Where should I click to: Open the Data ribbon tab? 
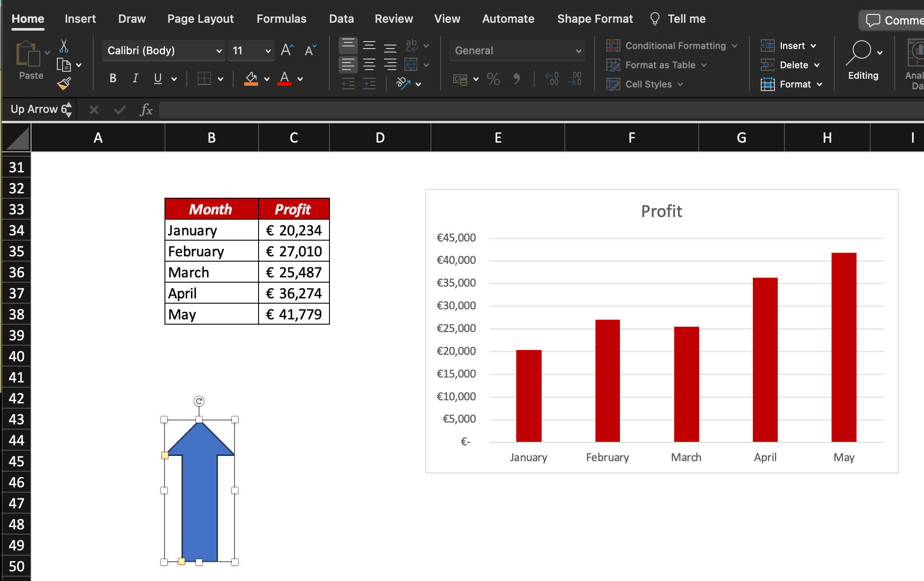341,19
